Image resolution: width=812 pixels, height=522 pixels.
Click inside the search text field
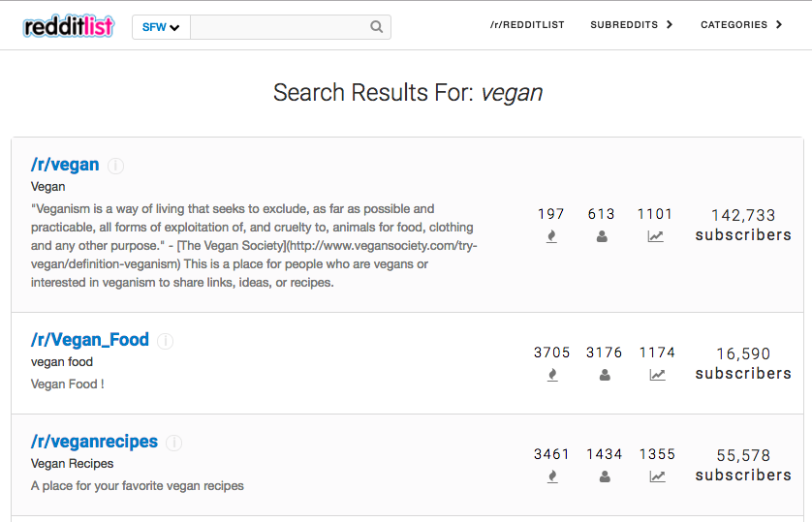pyautogui.click(x=280, y=27)
